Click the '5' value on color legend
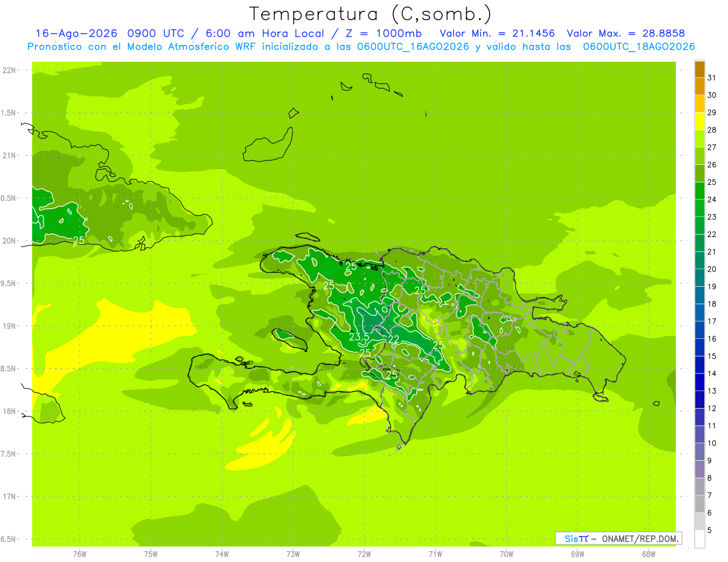This screenshot has width=728, height=562. pos(710,530)
